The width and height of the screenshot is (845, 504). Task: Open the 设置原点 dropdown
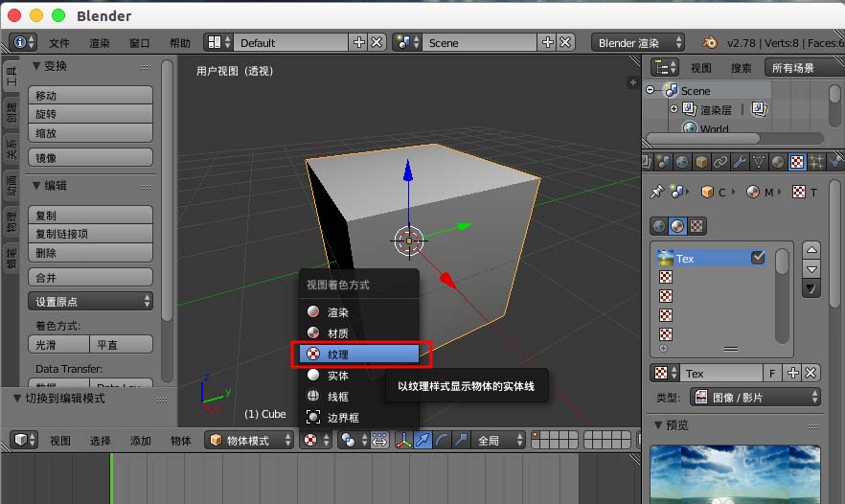(x=90, y=301)
